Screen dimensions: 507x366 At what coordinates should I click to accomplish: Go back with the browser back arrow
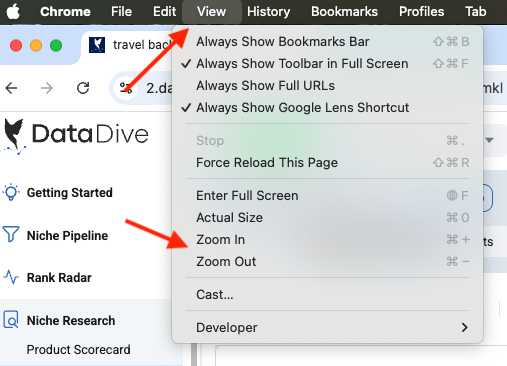11,88
